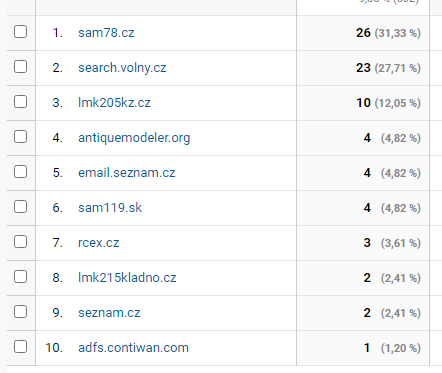
Task: Open lmk215kladno.cz referral link
Action: click(127, 278)
